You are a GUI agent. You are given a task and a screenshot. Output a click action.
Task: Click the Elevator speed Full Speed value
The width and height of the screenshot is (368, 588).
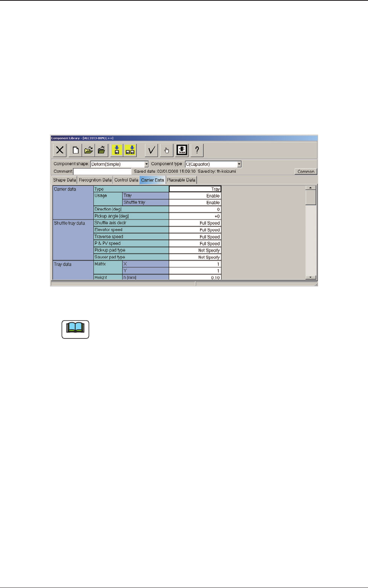click(x=195, y=230)
